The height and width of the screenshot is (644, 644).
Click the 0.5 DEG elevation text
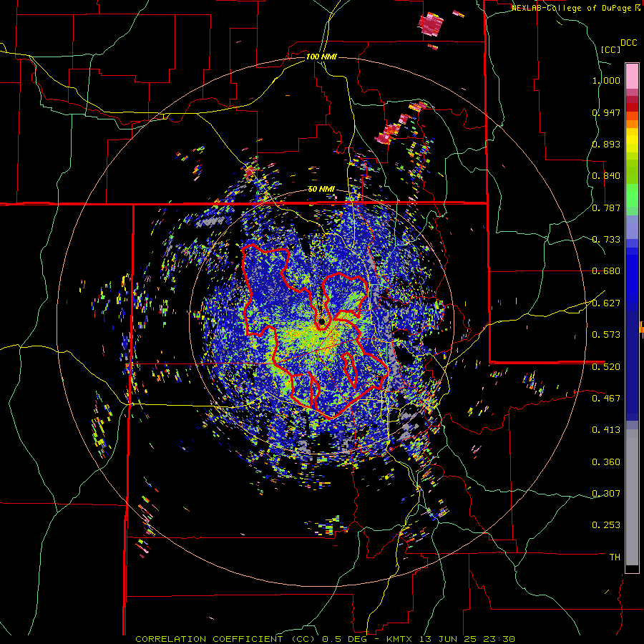coord(345,639)
